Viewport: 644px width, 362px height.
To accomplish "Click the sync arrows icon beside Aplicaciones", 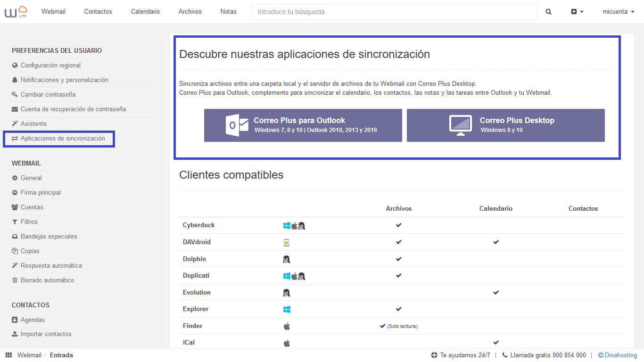I will (x=15, y=139).
